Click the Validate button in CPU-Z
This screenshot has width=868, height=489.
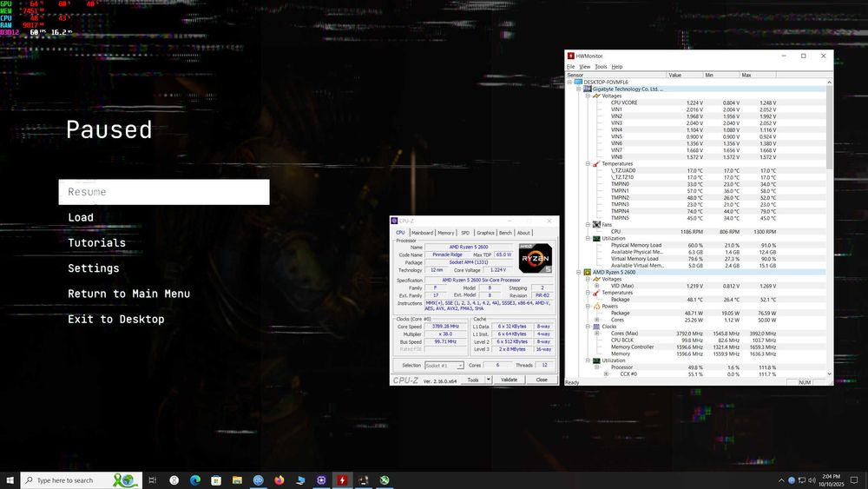click(x=509, y=380)
